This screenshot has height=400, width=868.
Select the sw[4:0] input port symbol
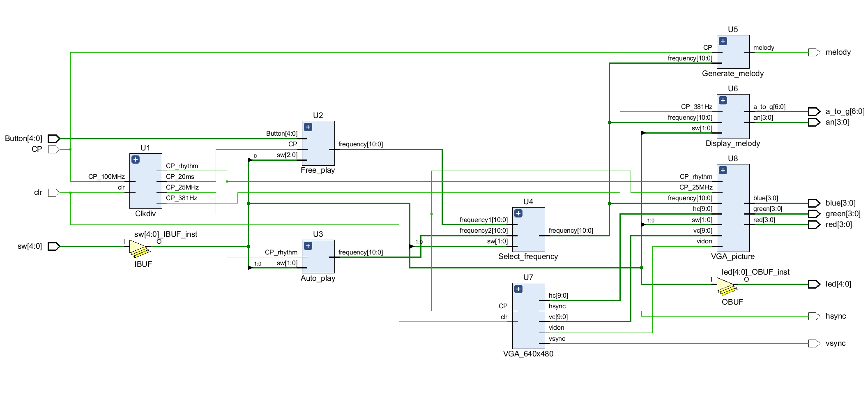point(54,246)
